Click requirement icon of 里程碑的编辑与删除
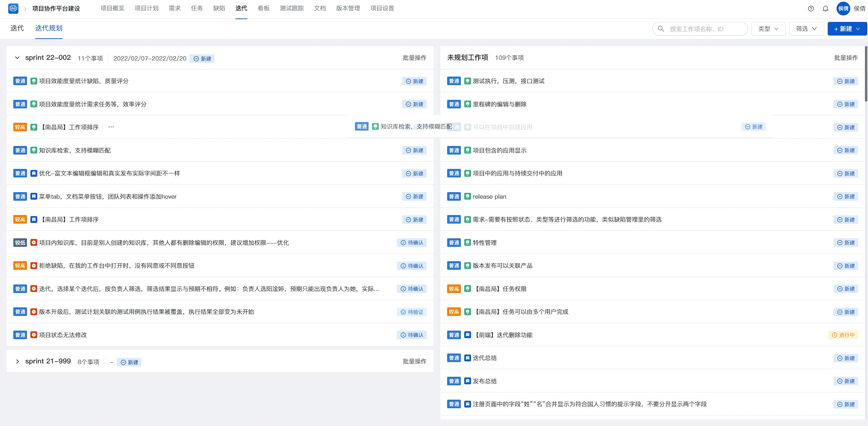868x426 pixels. pyautogui.click(x=467, y=104)
